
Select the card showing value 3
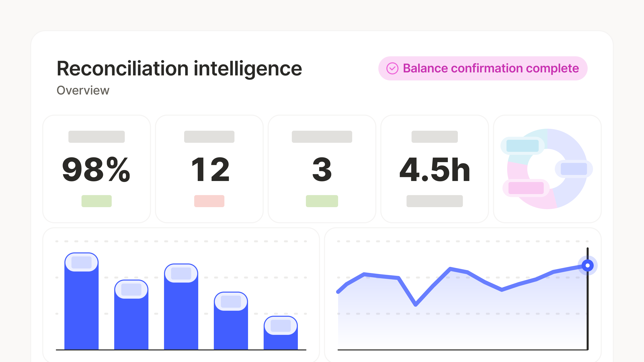click(322, 169)
